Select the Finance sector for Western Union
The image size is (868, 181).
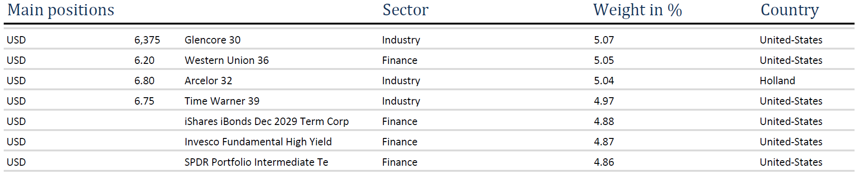click(400, 61)
